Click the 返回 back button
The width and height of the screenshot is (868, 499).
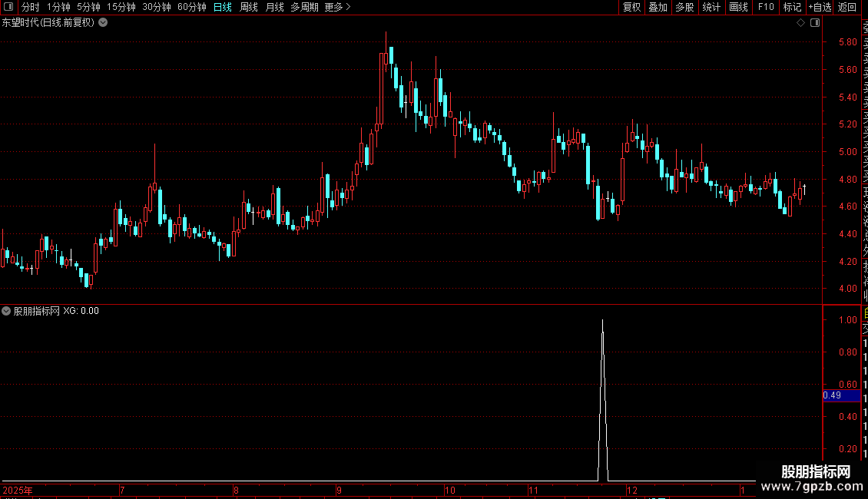(847, 7)
